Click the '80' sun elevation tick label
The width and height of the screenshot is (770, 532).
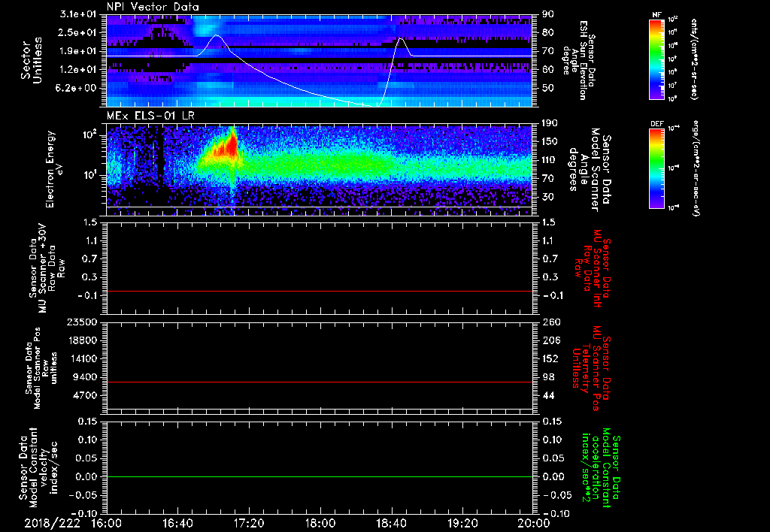click(x=547, y=32)
